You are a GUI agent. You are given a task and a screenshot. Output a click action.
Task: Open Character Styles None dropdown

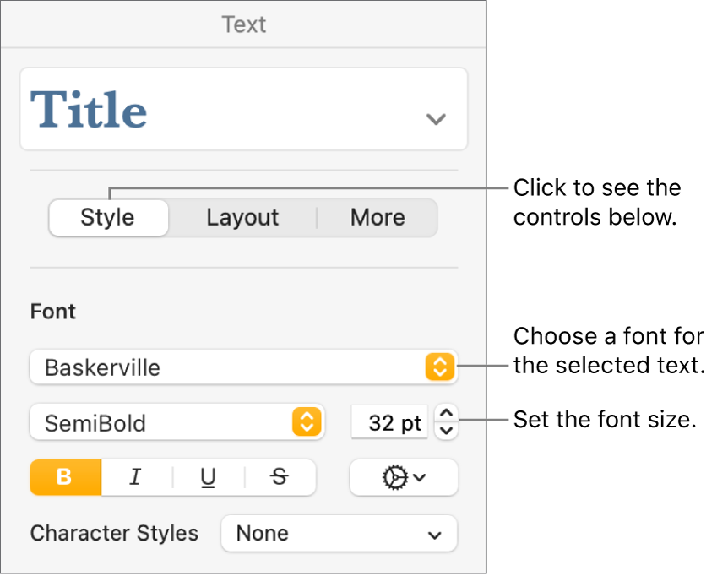pos(339,534)
